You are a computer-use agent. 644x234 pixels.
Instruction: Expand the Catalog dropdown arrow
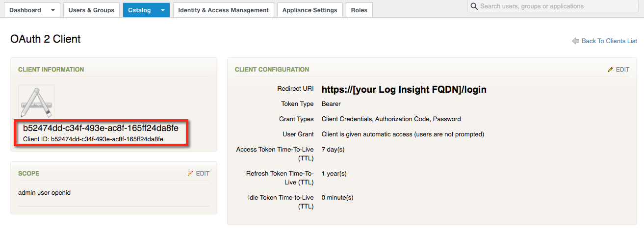point(163,10)
